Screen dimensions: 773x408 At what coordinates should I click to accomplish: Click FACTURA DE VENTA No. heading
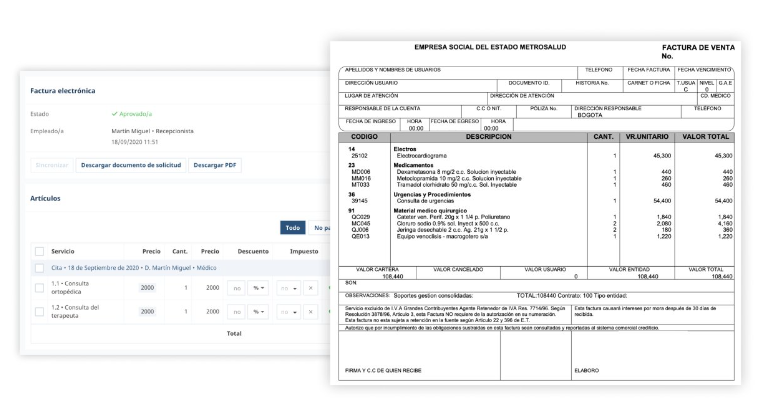pos(698,52)
